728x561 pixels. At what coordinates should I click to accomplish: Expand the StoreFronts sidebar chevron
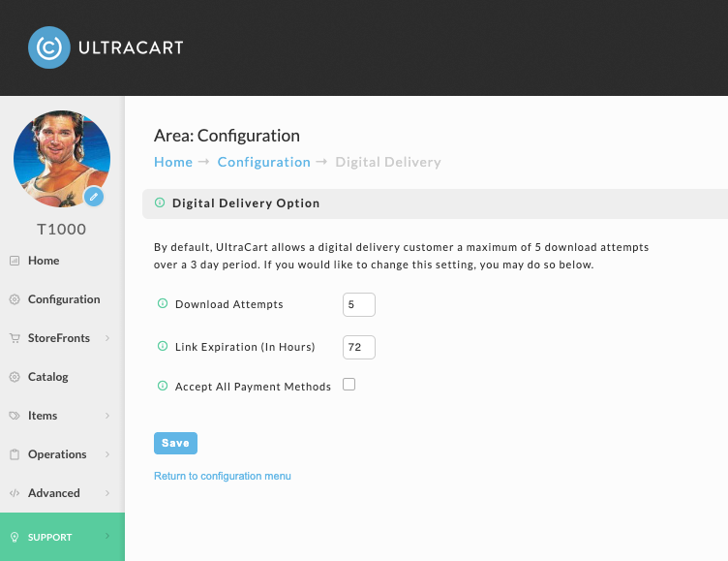(107, 338)
